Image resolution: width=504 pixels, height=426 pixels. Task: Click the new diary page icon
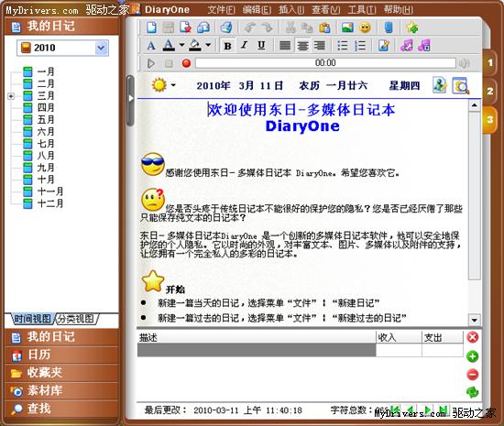(151, 27)
